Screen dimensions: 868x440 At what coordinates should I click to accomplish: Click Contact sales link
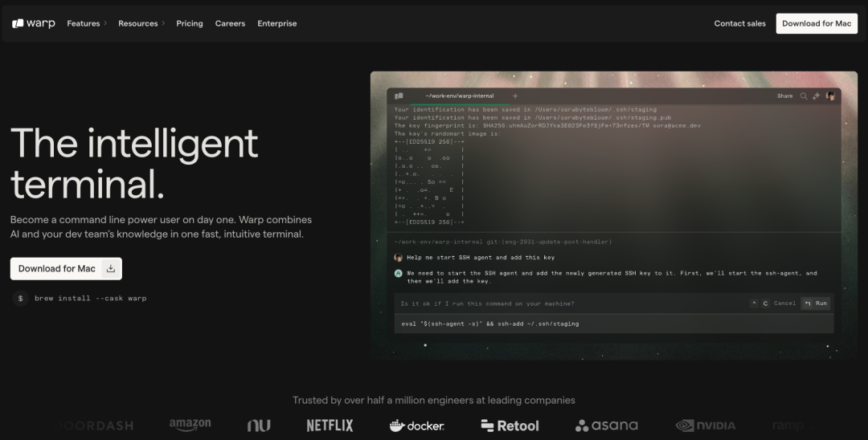[739, 23]
